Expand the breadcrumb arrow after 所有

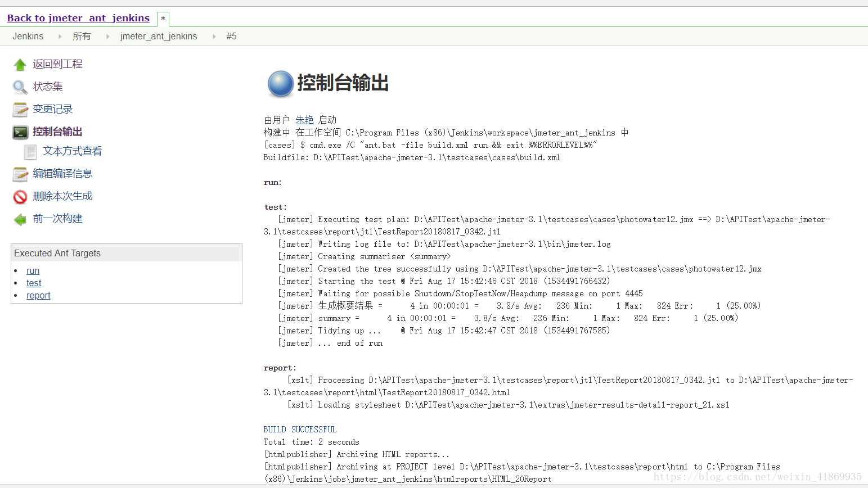[107, 37]
